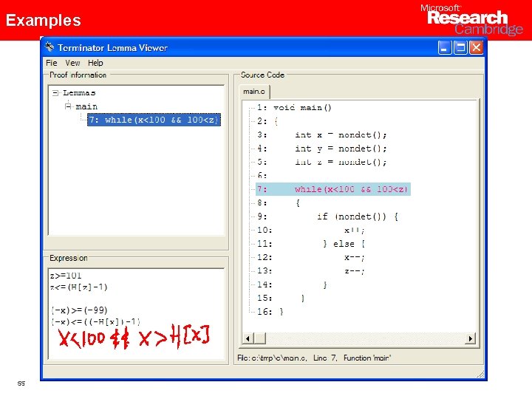This screenshot has height=399, width=532.
Task: Collapse the main tree node
Action: pos(68,106)
